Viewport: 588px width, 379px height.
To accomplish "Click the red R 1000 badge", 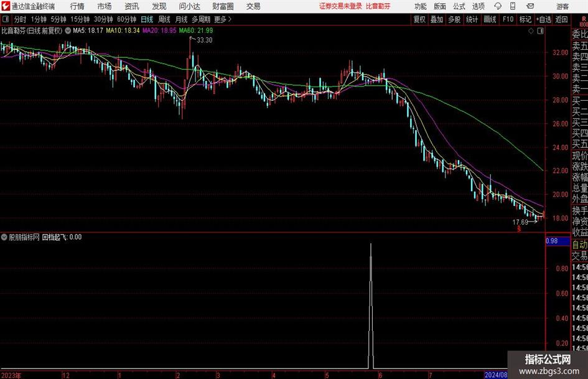I will (584, 21).
